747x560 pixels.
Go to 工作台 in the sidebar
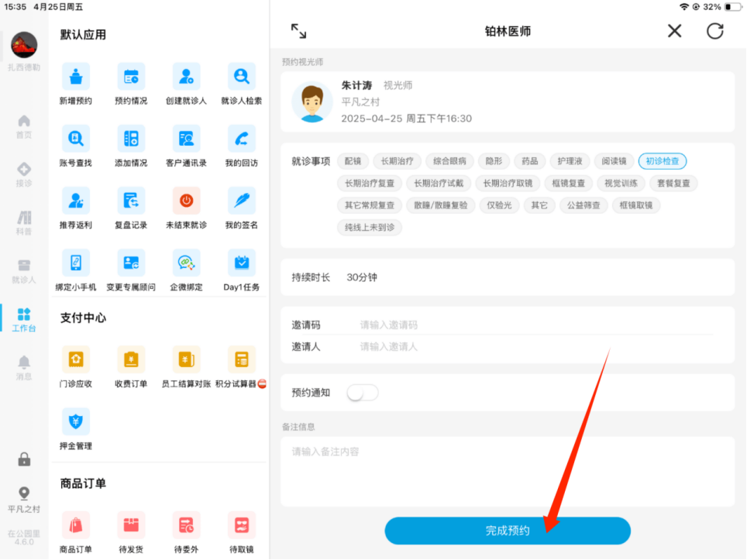(24, 320)
